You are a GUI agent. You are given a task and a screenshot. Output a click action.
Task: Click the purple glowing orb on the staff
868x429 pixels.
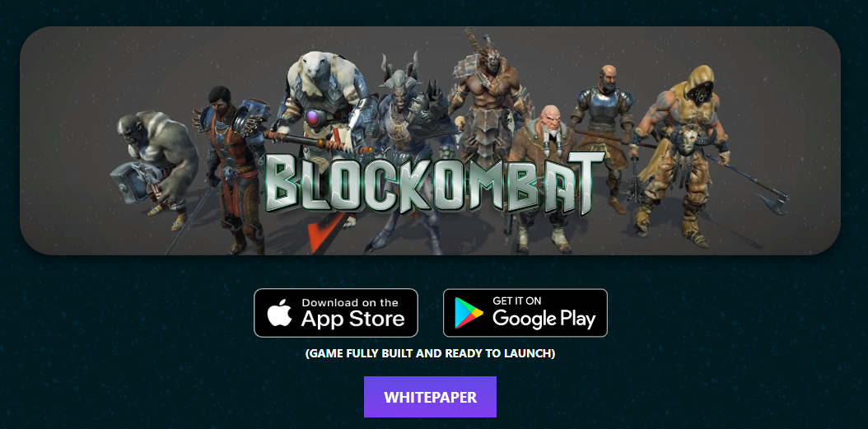click(313, 118)
